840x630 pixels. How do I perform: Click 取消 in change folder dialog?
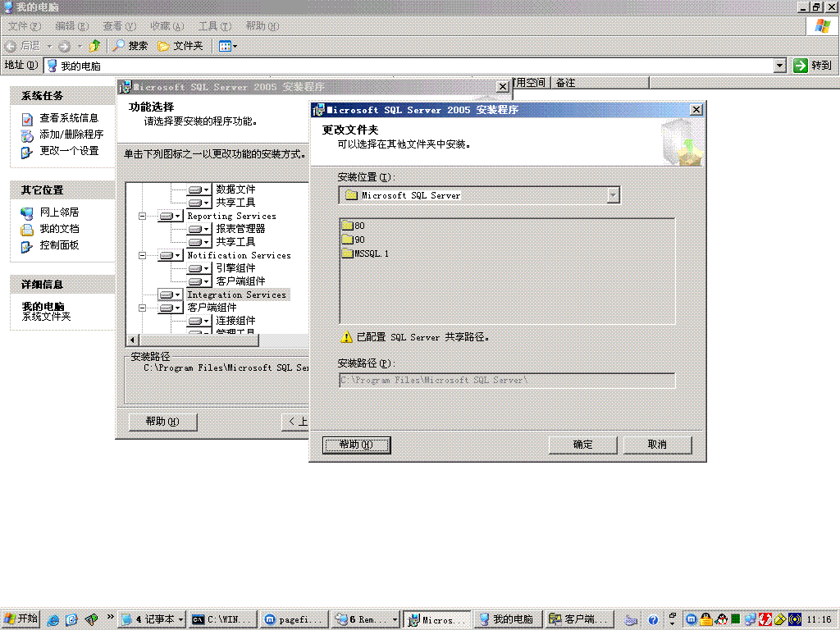(x=657, y=445)
